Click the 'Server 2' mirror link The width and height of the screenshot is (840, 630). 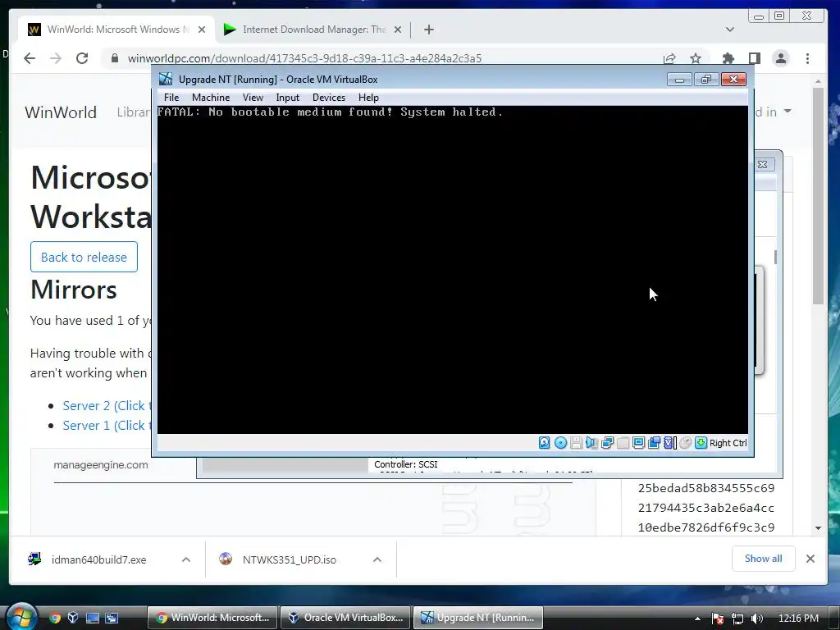[x=107, y=405]
